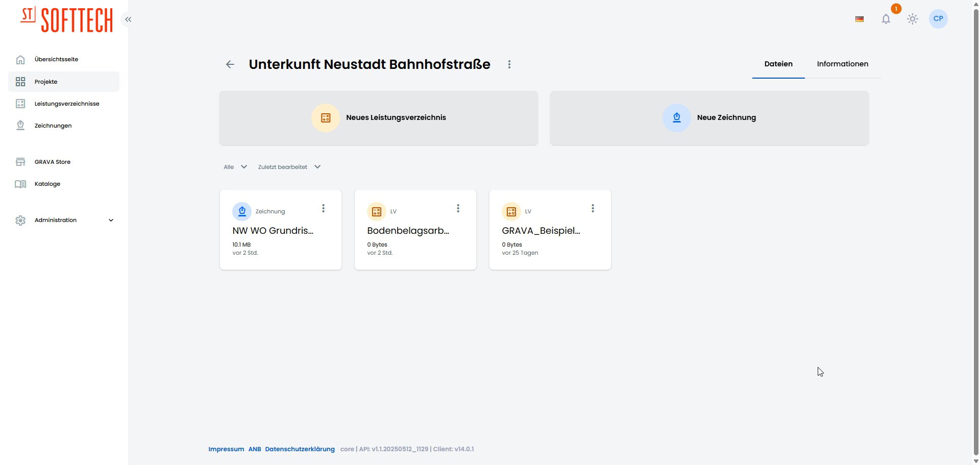This screenshot has height=465, width=980.
Task: Toggle light/dark theme sun icon
Action: (912, 19)
